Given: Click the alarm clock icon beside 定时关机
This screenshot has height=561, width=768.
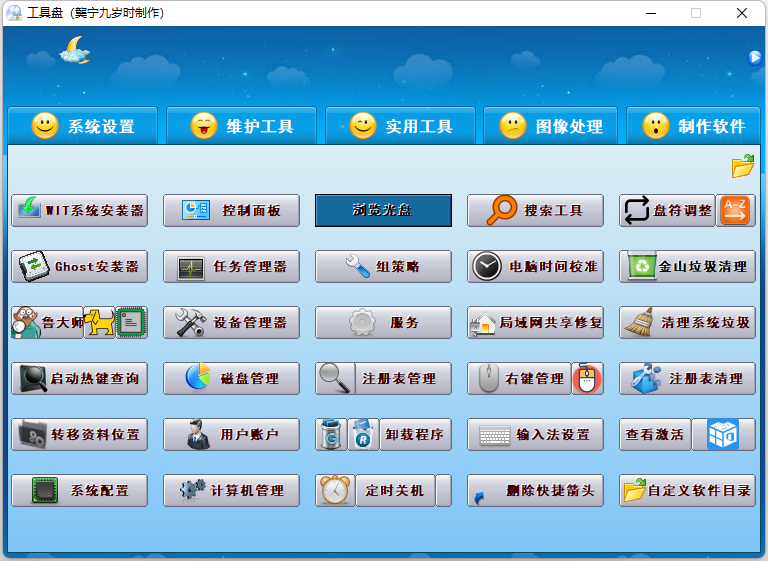Looking at the screenshot, I should pyautogui.click(x=335, y=491).
